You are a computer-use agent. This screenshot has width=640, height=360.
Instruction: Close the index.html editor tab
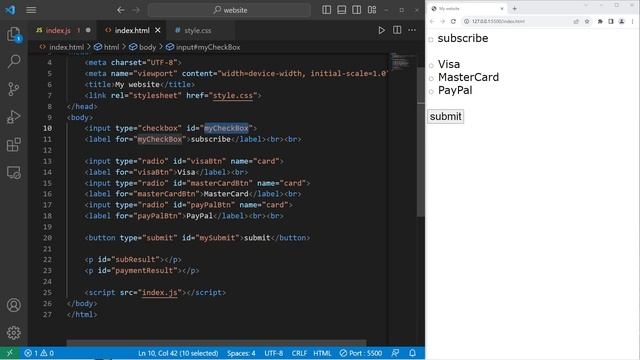[158, 30]
